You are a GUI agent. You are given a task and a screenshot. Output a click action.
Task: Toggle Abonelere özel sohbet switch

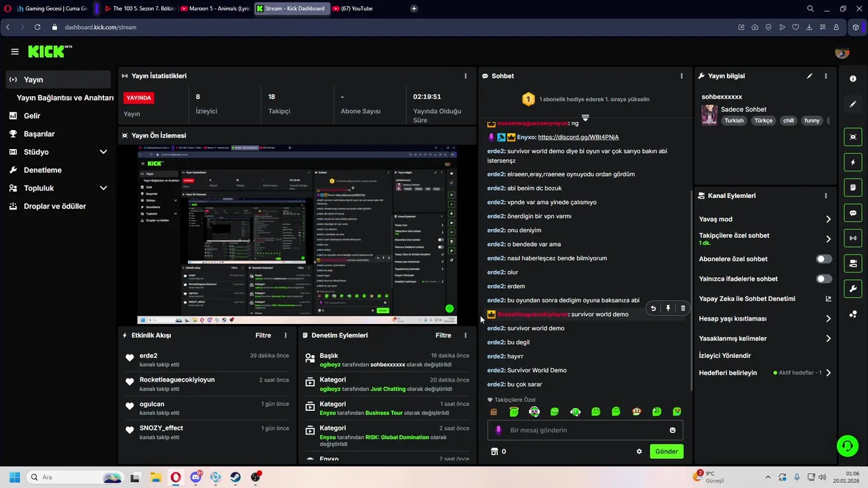pos(824,259)
